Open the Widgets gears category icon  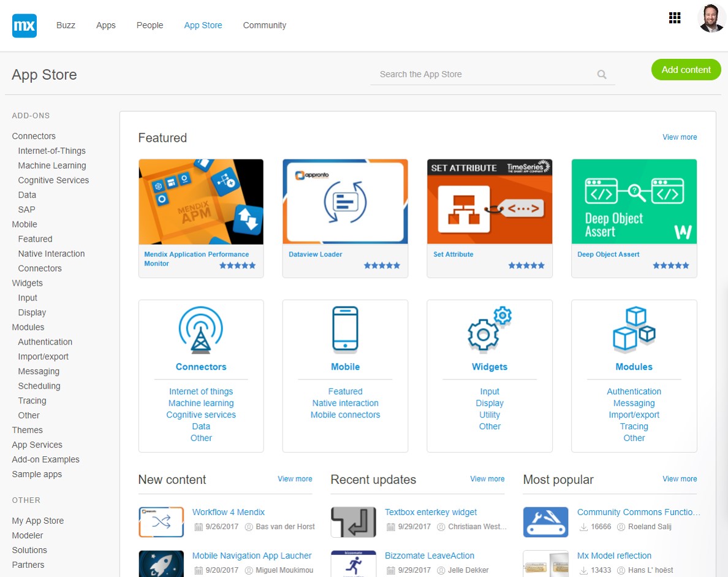[x=490, y=329]
